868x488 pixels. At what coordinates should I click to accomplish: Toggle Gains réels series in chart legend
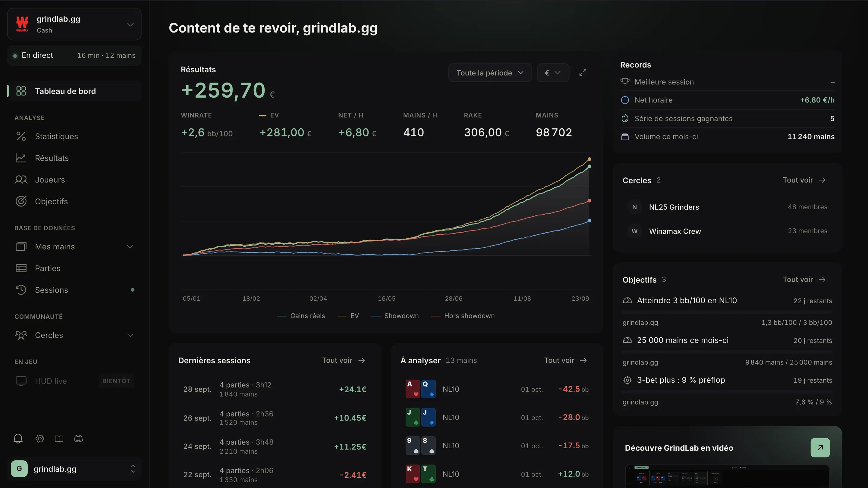[301, 316]
